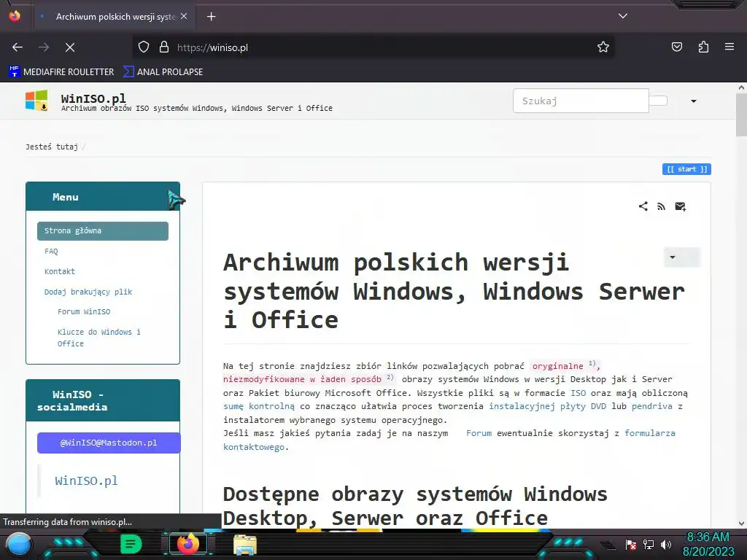
Task: Click the scrollbar down arrow
Action: (741, 524)
